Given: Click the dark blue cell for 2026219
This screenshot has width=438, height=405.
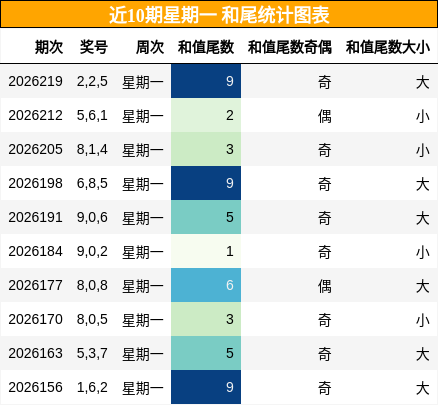Looking at the screenshot, I should click(x=206, y=81).
